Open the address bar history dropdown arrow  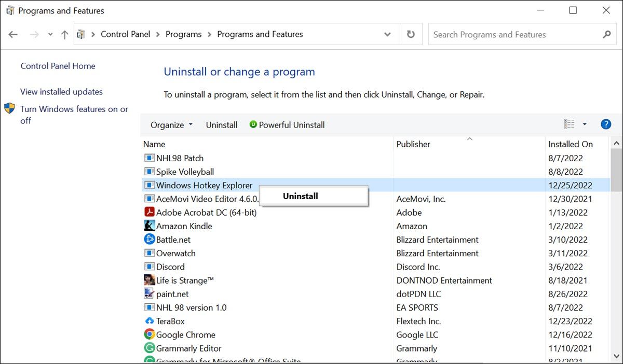click(387, 34)
